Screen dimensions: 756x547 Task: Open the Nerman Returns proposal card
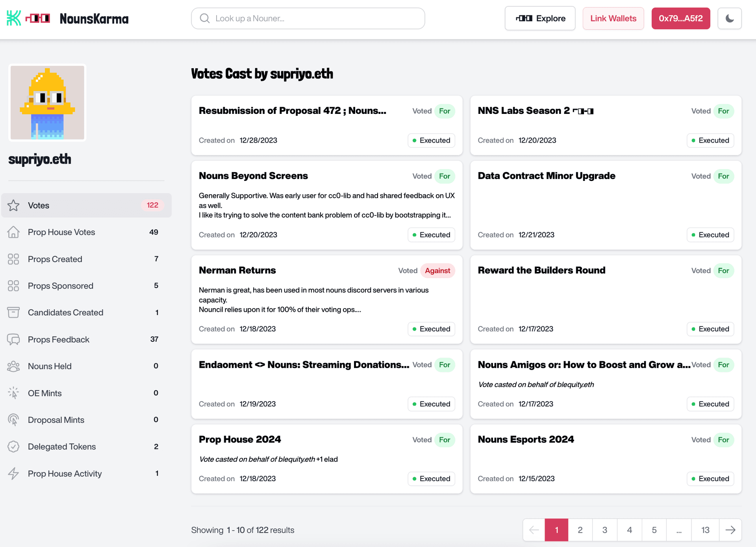tap(237, 270)
